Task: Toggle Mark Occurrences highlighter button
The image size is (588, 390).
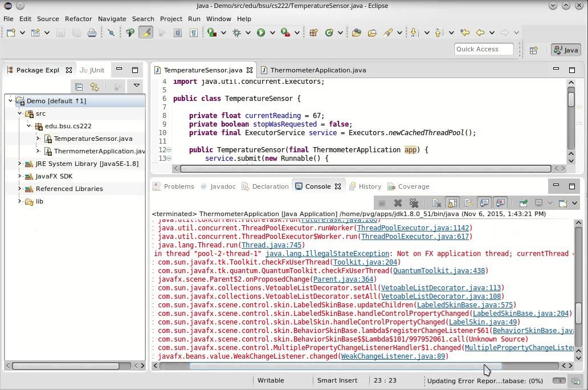Action: tap(146, 32)
